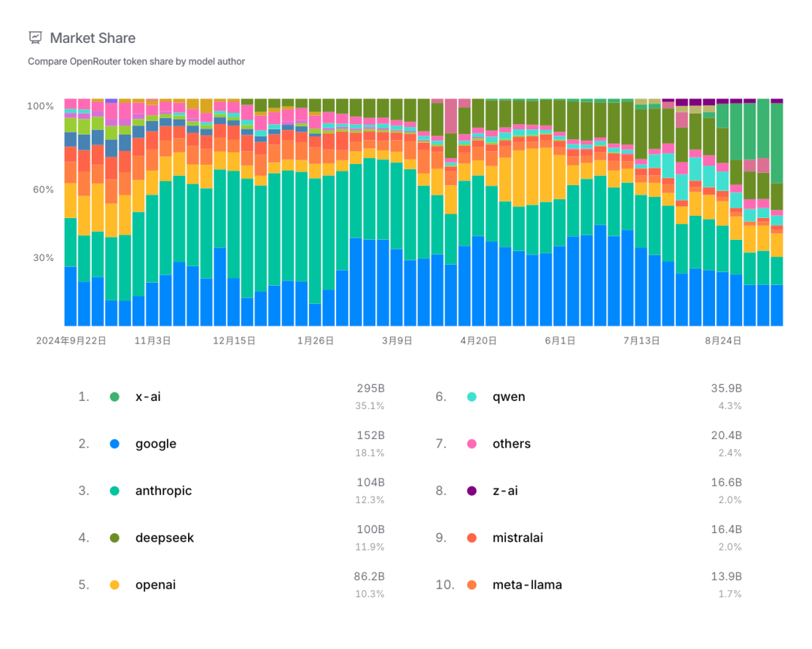
Task: Click the Market Share chart icon
Action: pyautogui.click(x=35, y=38)
